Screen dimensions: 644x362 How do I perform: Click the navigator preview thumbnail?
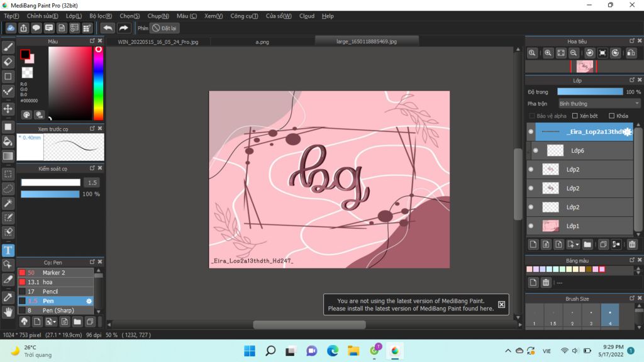point(584,67)
